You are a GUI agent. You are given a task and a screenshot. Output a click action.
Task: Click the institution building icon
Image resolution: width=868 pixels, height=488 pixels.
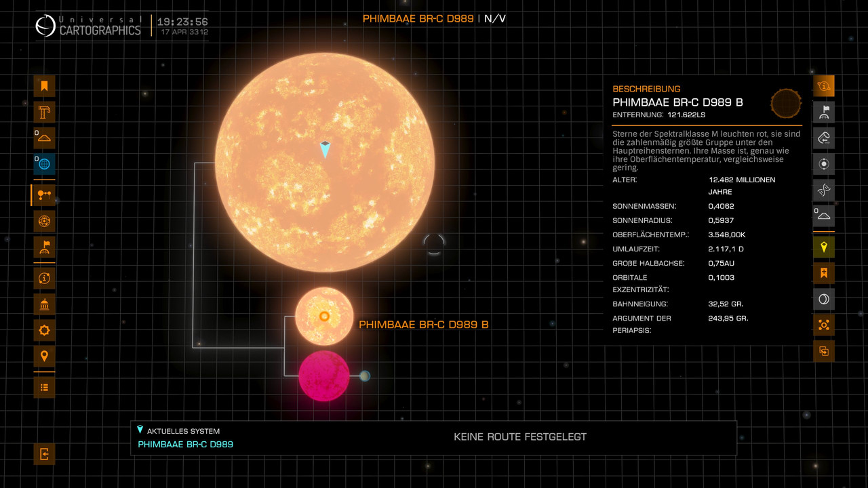tap(44, 304)
